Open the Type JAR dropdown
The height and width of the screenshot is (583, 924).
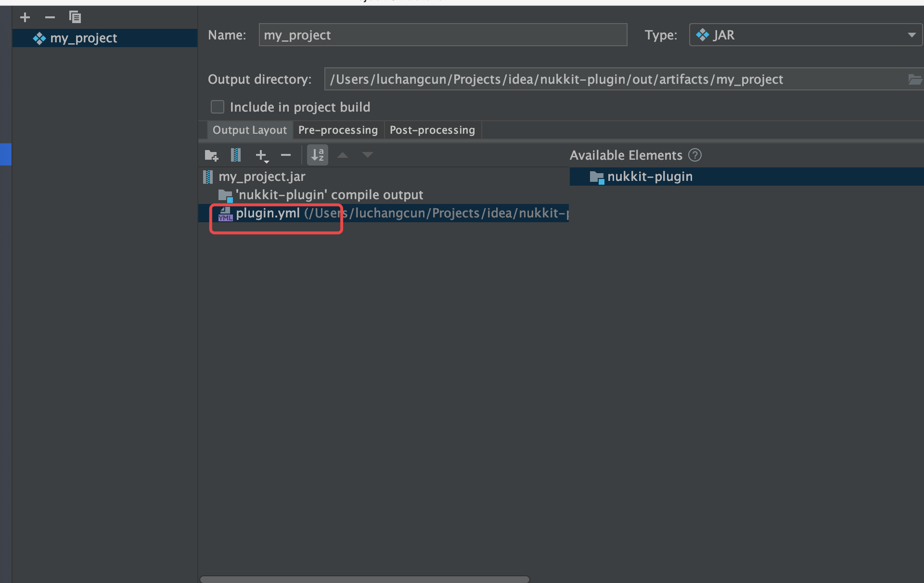[x=911, y=35]
